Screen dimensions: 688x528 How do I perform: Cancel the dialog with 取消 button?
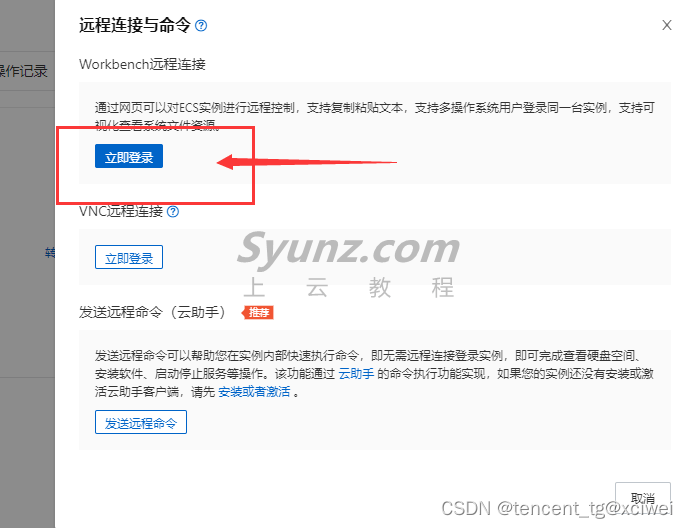643,498
